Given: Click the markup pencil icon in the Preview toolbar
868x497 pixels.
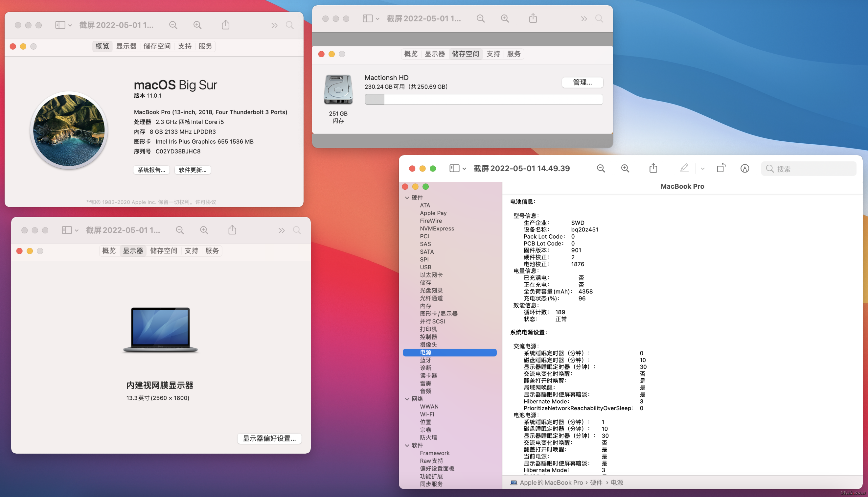Looking at the screenshot, I should [x=684, y=168].
